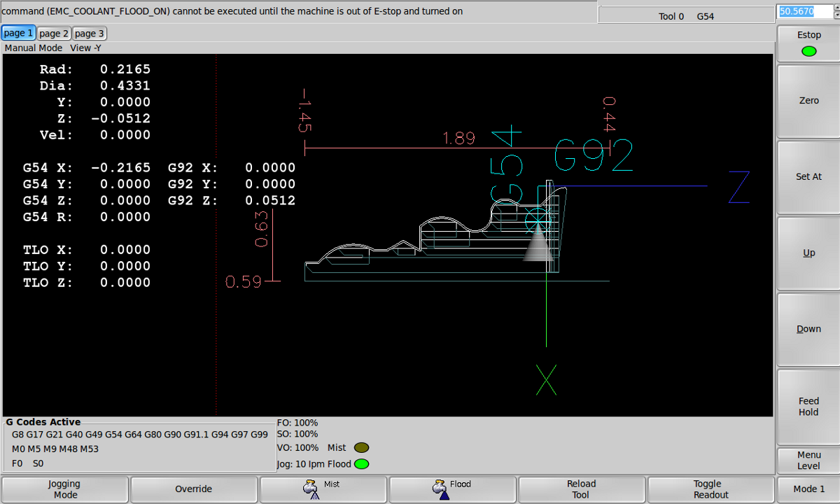
Task: Click the FO: 100% feed override text
Action: 297,423
